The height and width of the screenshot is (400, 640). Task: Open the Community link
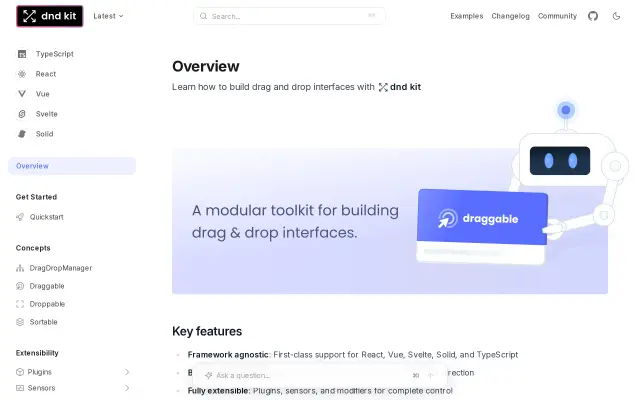coord(557,16)
